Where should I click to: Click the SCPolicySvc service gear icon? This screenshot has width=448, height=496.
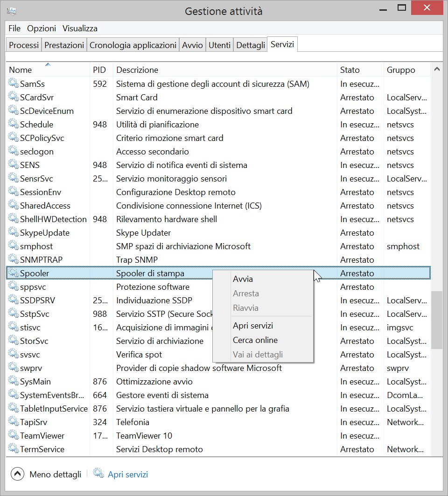[13, 137]
